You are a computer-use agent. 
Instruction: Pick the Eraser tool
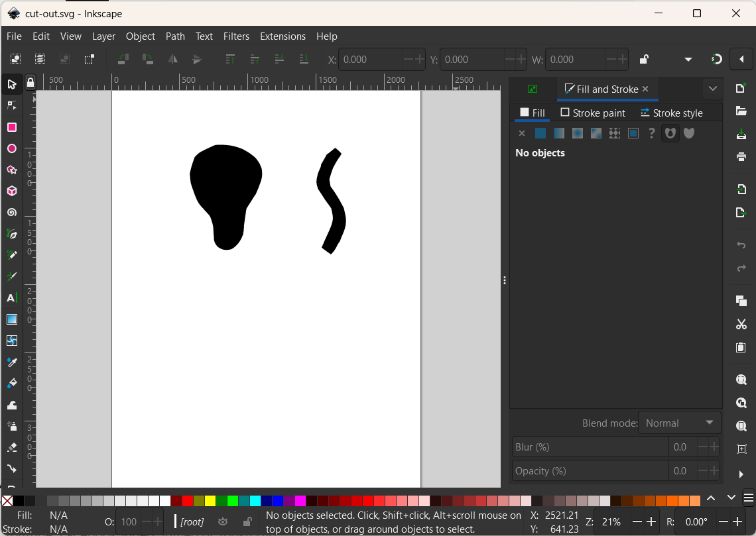[x=11, y=447]
